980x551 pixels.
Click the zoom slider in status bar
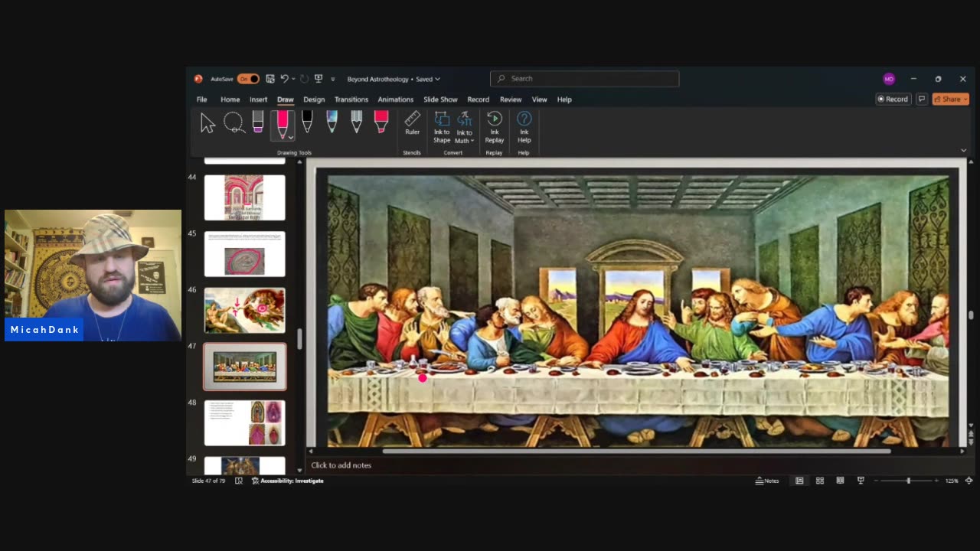tap(908, 481)
